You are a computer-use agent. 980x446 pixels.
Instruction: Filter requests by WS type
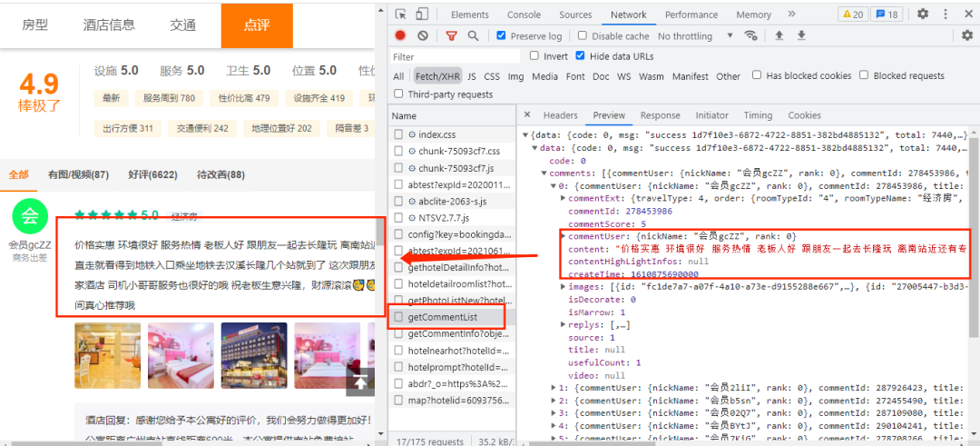click(x=623, y=76)
